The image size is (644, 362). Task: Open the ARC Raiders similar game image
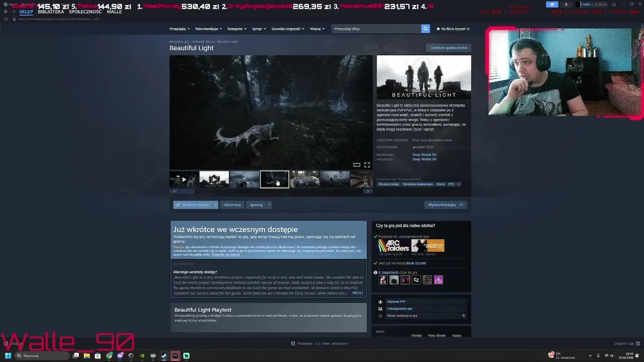(394, 245)
